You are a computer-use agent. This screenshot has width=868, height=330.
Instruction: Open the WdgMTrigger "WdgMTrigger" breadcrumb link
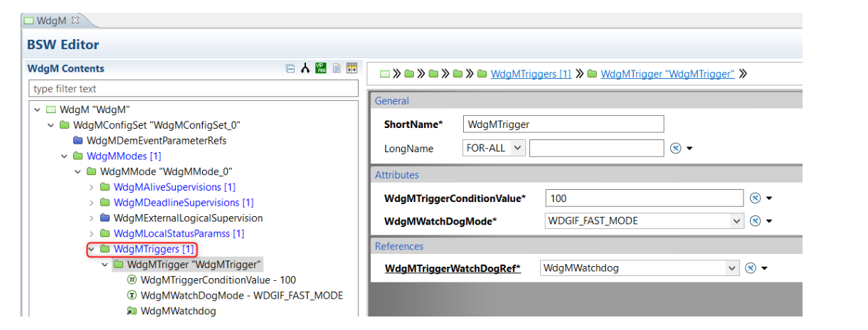pos(667,74)
